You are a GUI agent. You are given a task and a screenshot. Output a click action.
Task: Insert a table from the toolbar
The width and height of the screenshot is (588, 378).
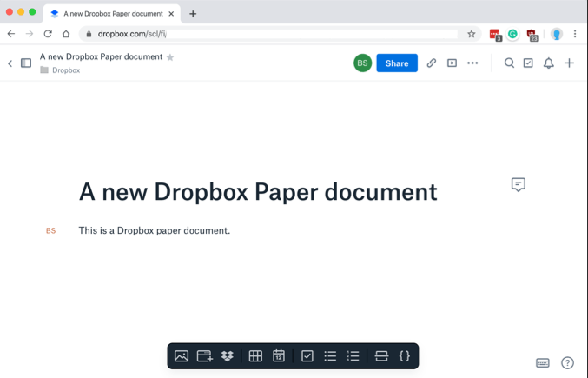(x=255, y=356)
